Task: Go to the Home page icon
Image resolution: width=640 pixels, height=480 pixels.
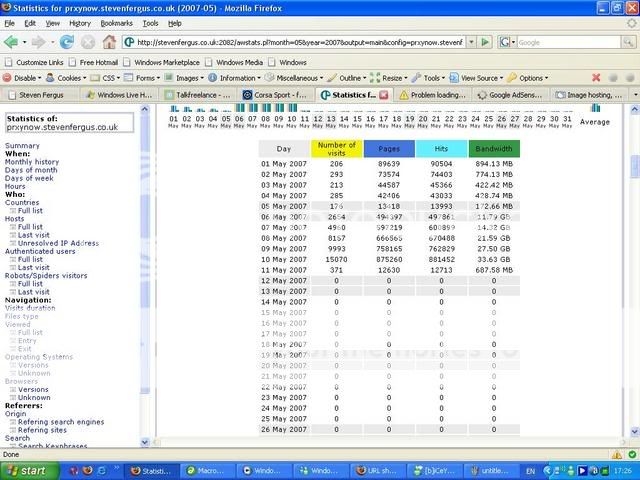Action: click(x=110, y=42)
